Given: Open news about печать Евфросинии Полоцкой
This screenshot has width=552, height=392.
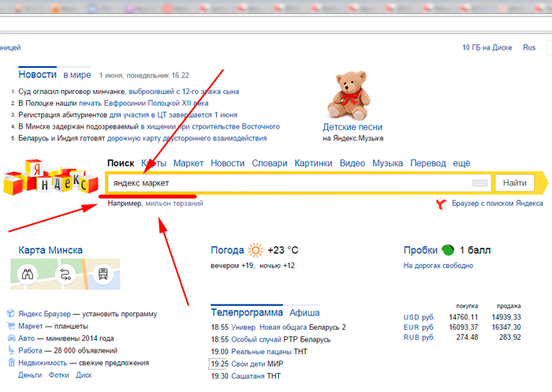Looking at the screenshot, I should coord(114,103).
